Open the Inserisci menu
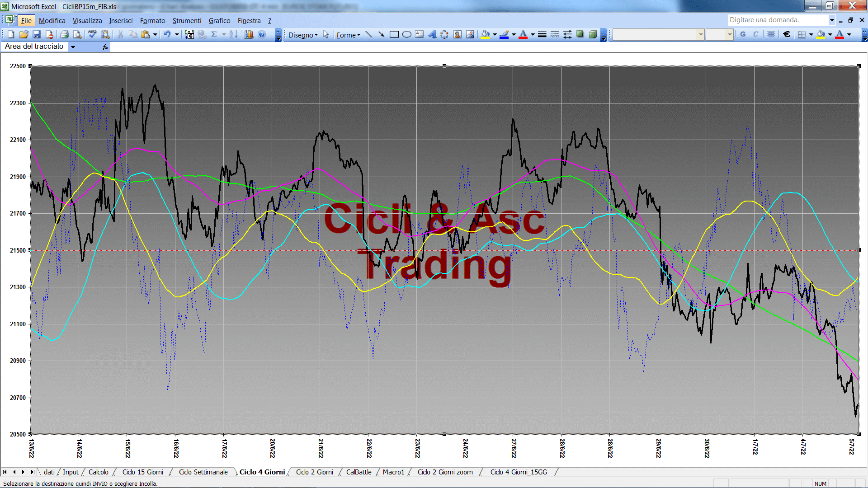Viewport: 868px width, 488px height. (x=121, y=20)
